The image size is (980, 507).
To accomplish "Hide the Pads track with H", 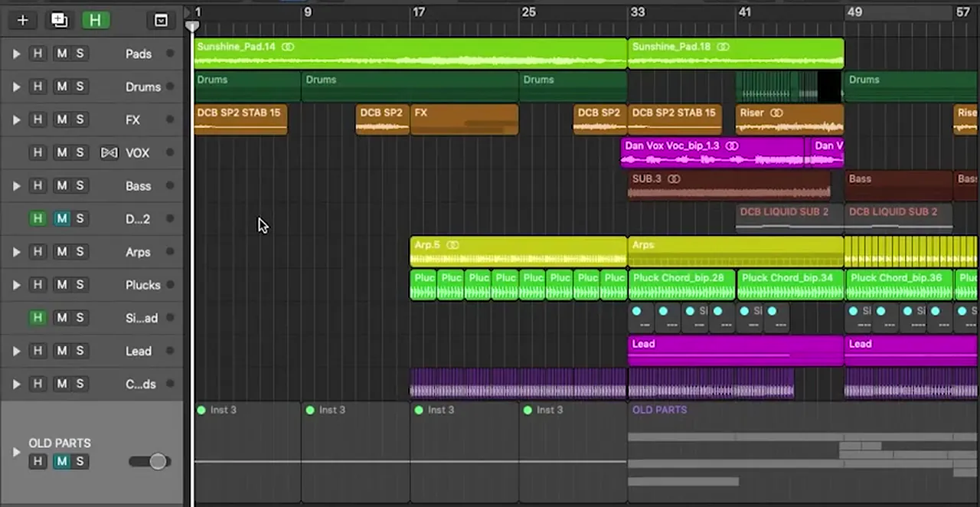I will click(37, 54).
